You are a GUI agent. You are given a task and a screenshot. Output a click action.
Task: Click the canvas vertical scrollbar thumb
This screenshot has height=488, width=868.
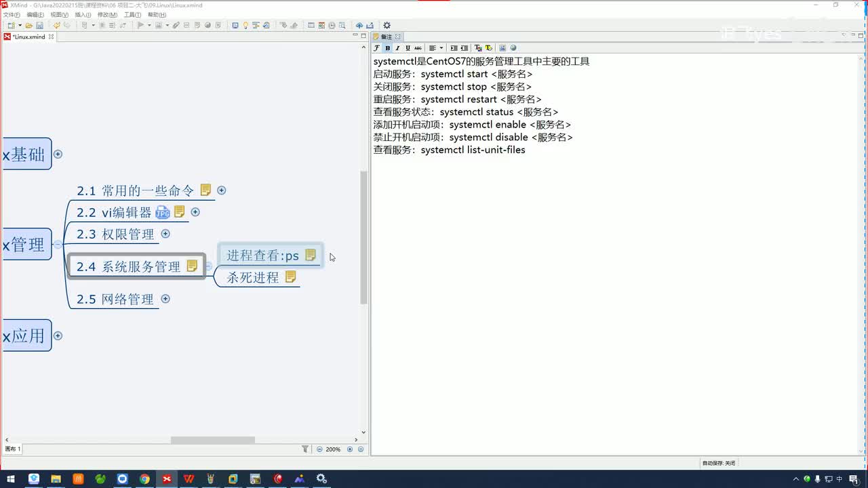363,237
